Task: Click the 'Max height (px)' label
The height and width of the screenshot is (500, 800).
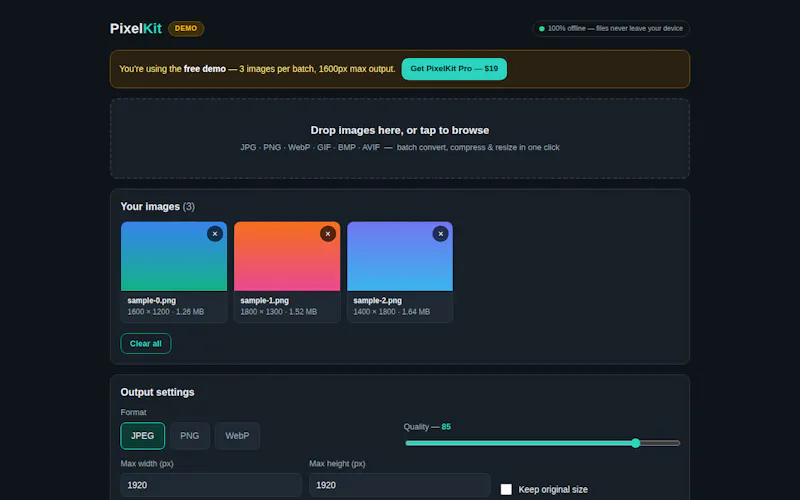Action: click(x=337, y=464)
